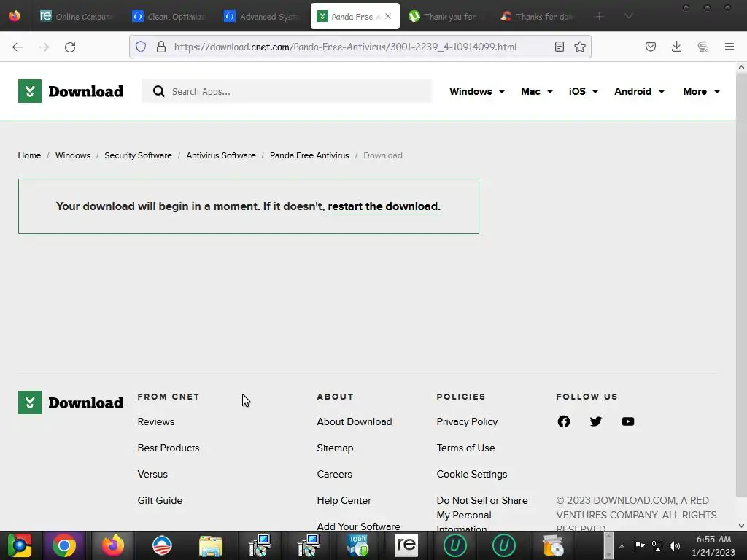
Task: Click the Search Apps input field
Action: [287, 91]
